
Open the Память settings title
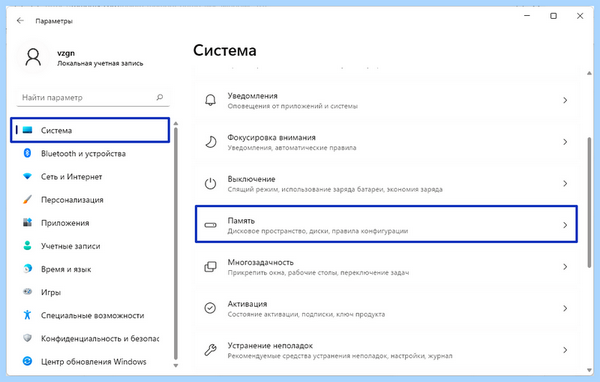[241, 221]
